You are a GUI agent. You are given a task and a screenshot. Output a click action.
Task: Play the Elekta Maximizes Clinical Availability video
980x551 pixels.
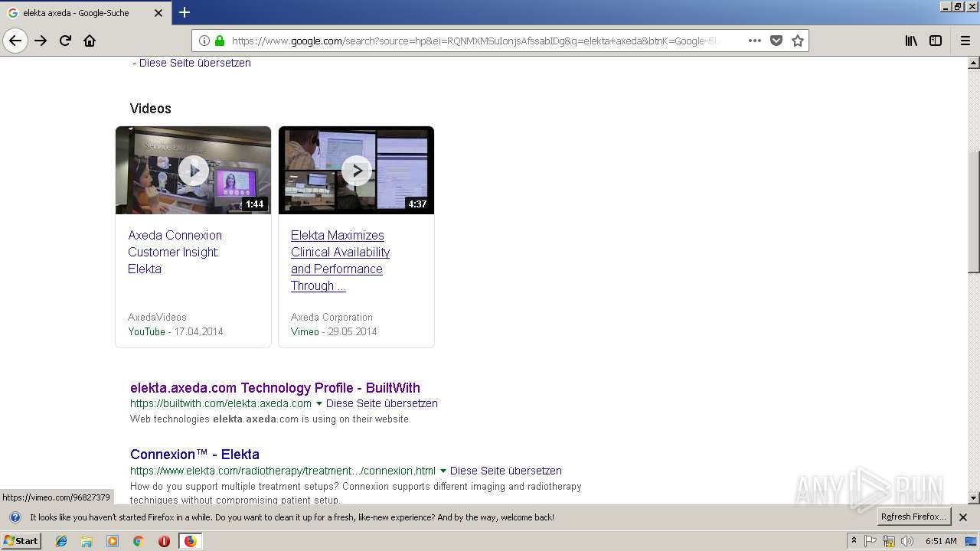(x=357, y=170)
